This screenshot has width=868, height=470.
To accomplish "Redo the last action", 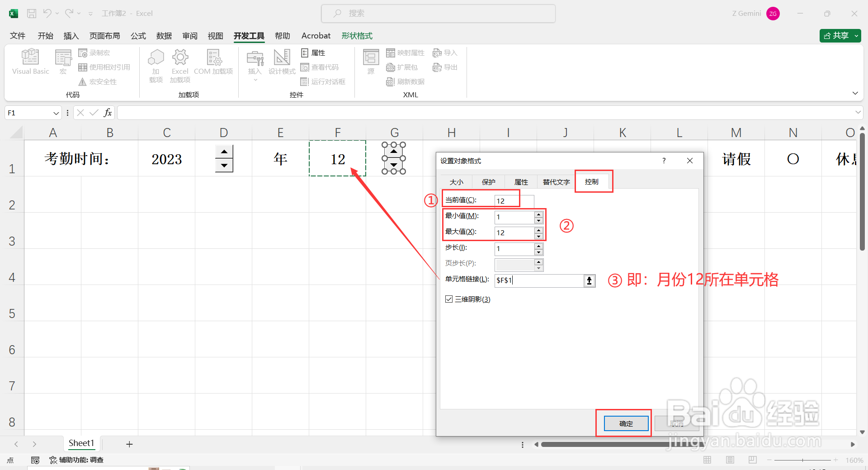I will tap(69, 14).
